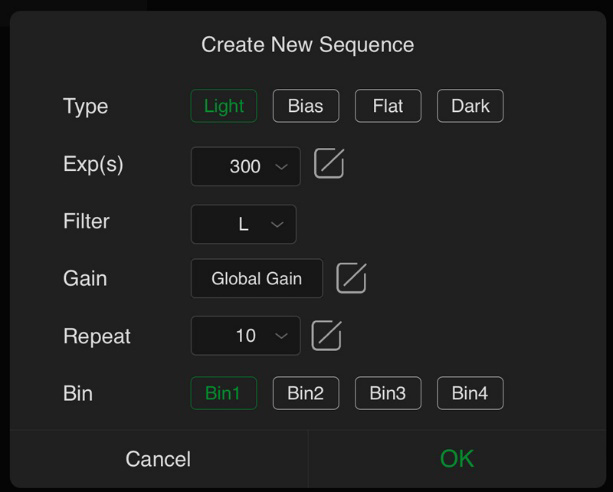Switch binning to Bin3
613x492 pixels.
point(388,393)
